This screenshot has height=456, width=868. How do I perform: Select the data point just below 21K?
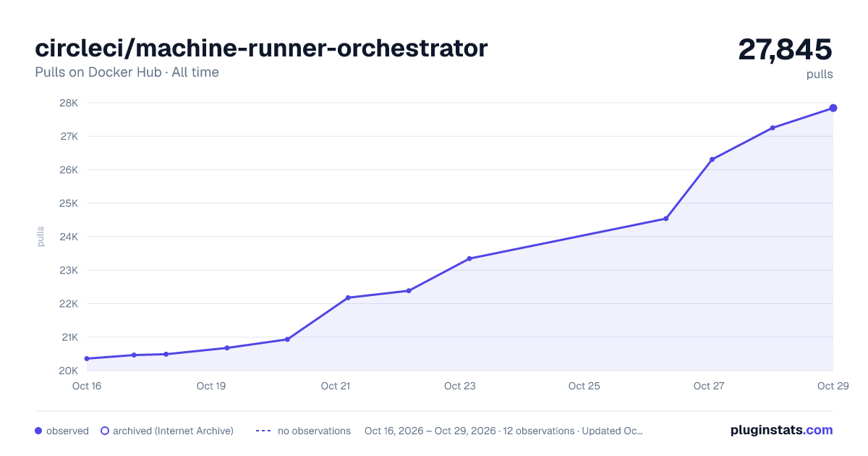click(287, 339)
